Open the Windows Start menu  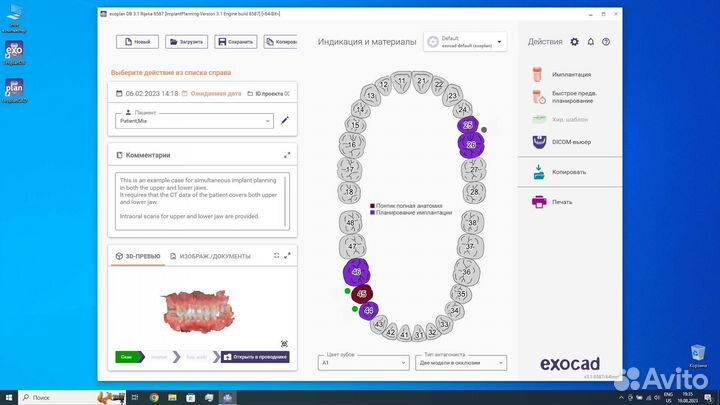[x=9, y=397]
